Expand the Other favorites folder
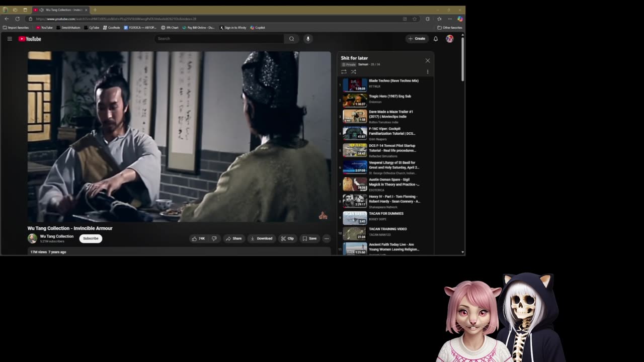The width and height of the screenshot is (644, 362). [x=450, y=28]
